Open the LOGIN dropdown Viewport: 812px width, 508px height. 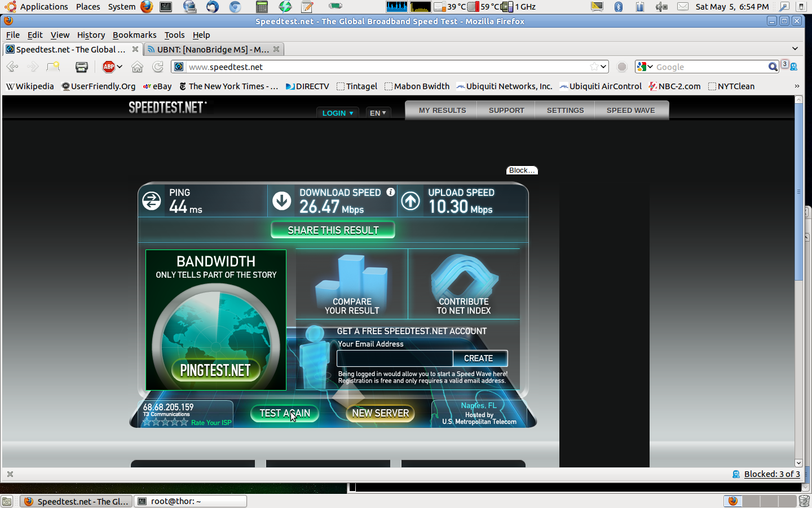pos(337,113)
